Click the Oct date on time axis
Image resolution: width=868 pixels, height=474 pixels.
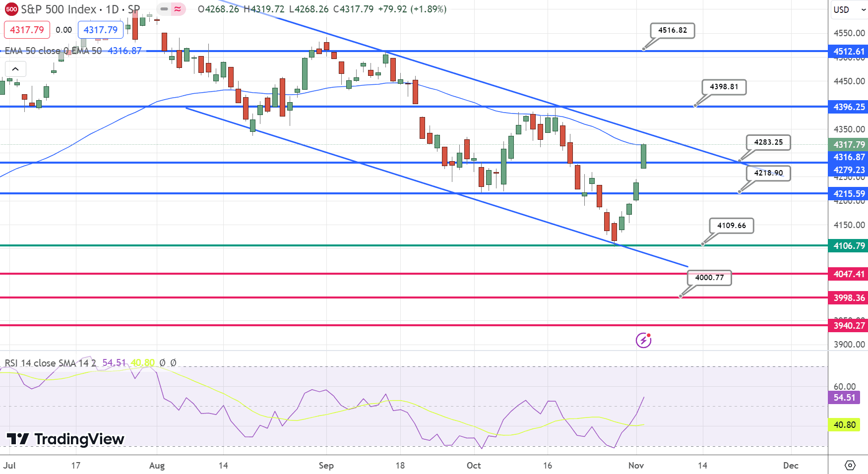(x=474, y=466)
